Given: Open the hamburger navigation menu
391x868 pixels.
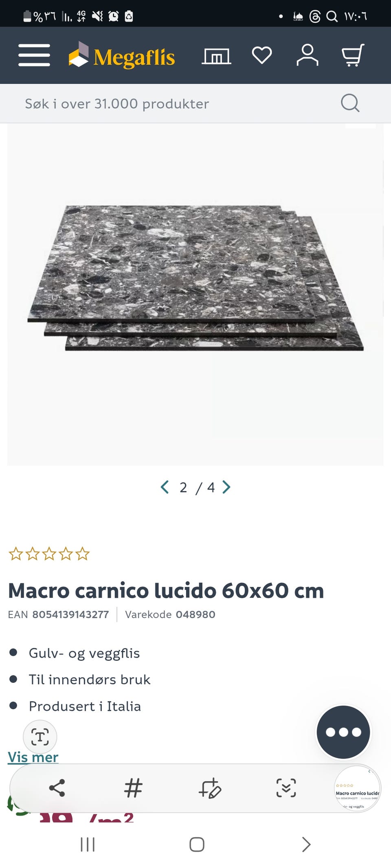Looking at the screenshot, I should (34, 55).
